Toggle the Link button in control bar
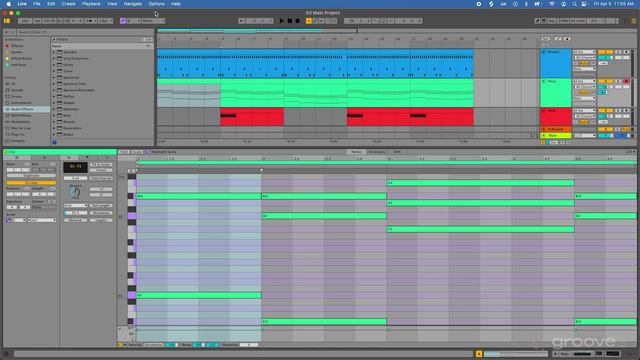Screen dimensions: 640x360 coord(25,21)
